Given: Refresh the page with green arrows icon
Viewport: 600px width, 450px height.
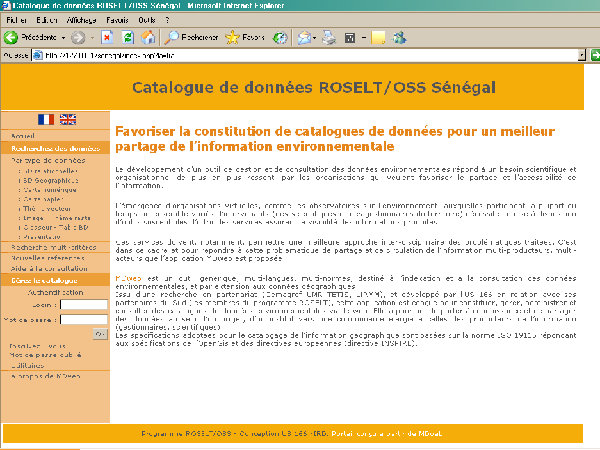Looking at the screenshot, I should pyautogui.click(x=128, y=38).
